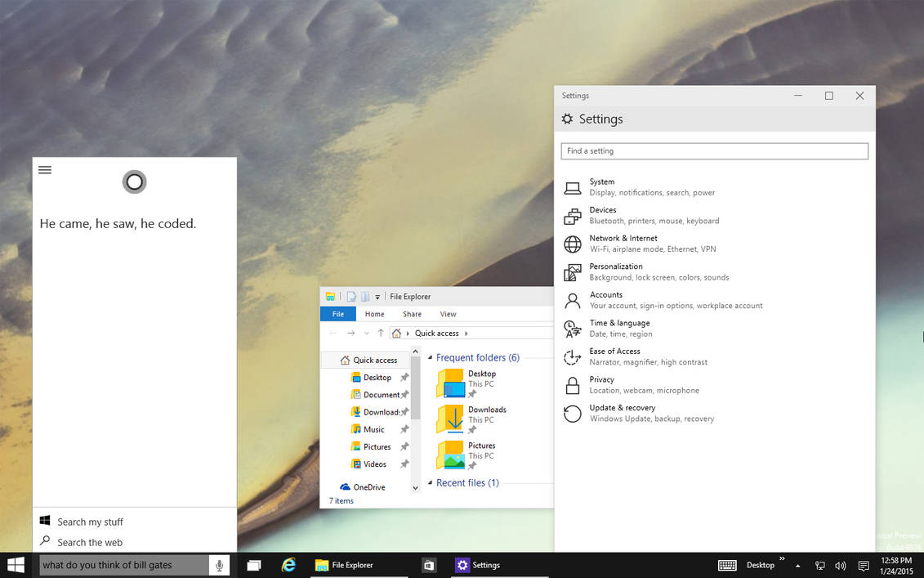Select Desktop folder in Frequent folders

(x=466, y=383)
